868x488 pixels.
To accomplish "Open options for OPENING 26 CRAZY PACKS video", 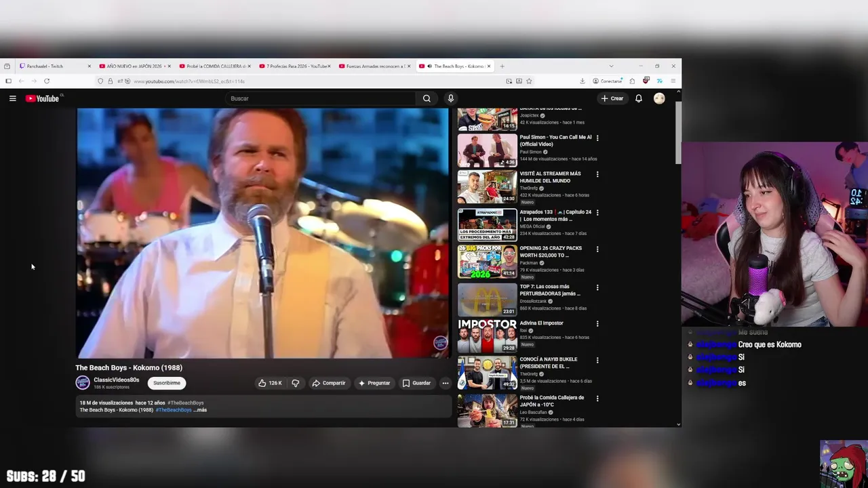I will [x=597, y=249].
